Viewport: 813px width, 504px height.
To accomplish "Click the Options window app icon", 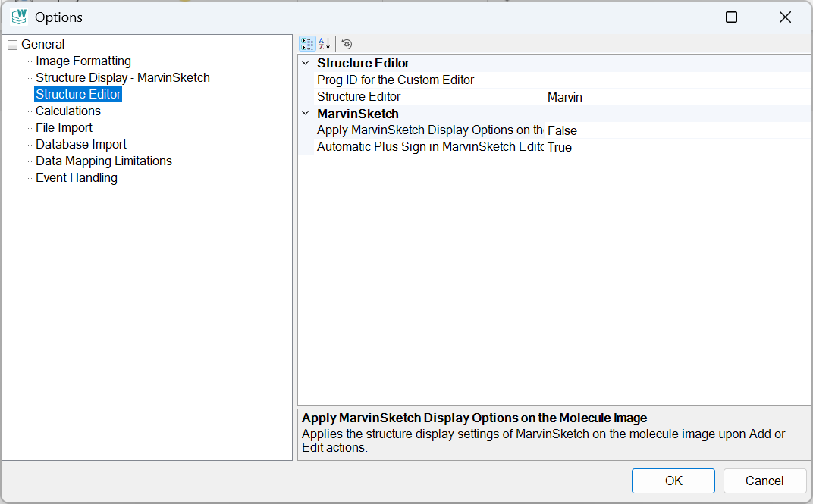I will [x=19, y=17].
